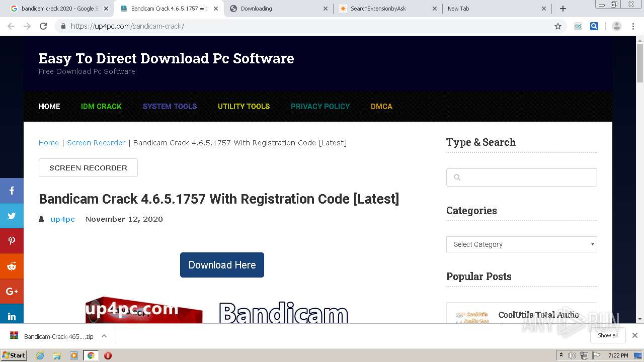Open File Explorer from taskbar

click(x=57, y=355)
